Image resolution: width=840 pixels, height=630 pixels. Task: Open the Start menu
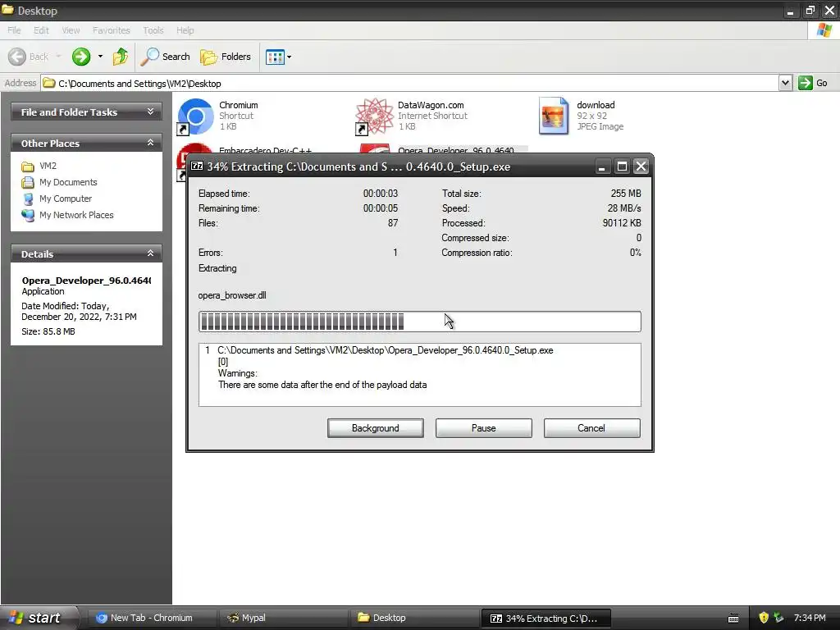[x=38, y=618]
